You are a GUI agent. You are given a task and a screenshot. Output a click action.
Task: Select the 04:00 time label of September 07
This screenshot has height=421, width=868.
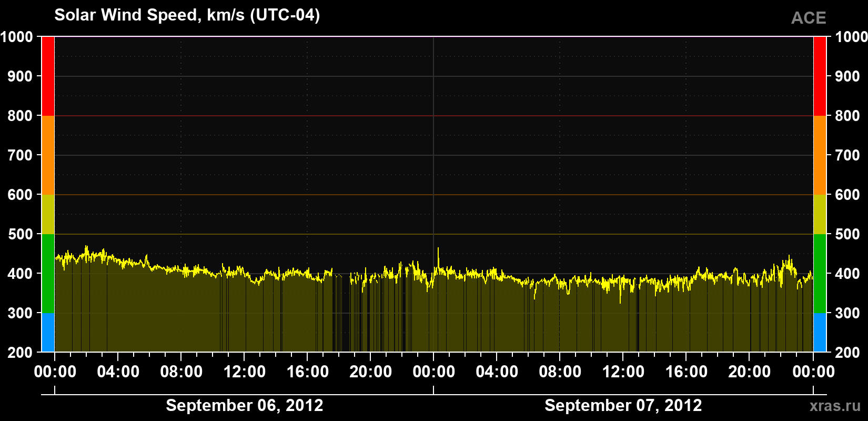497,372
